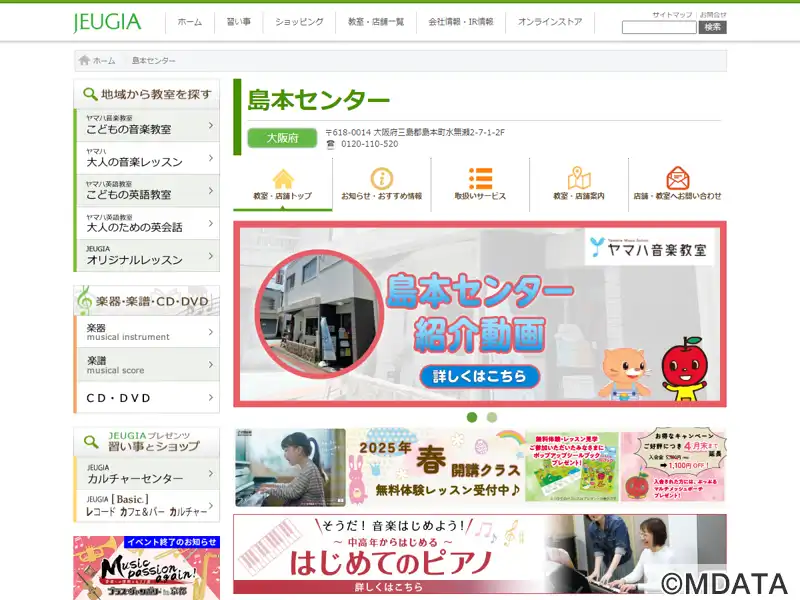
Task: Select the second carousel dot
Action: (x=492, y=417)
